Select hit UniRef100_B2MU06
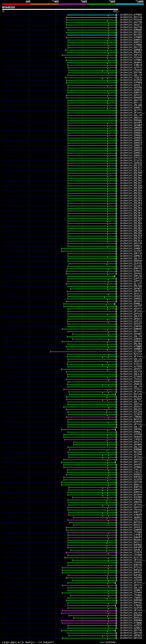The image size is (146, 644). point(131,422)
